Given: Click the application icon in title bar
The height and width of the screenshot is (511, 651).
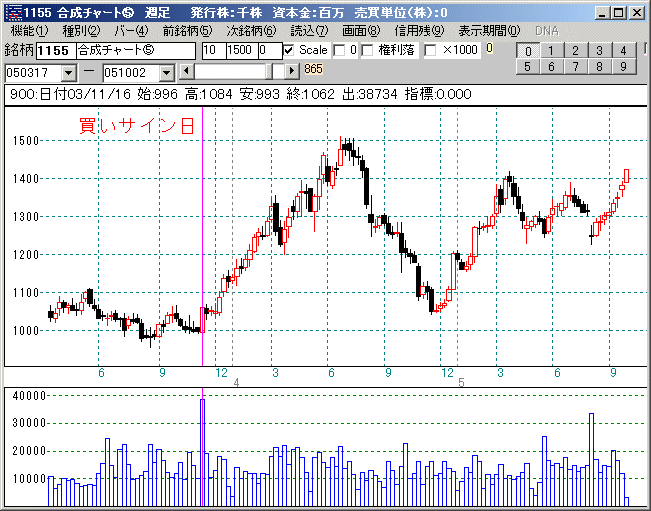Looking at the screenshot, I should tap(15, 12).
